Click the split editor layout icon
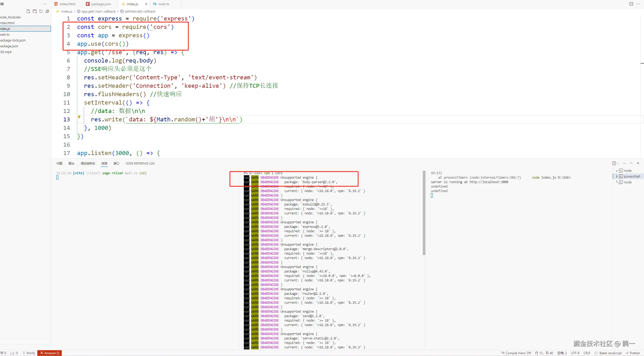Image resolution: width=644 pixels, height=356 pixels. (631, 4)
